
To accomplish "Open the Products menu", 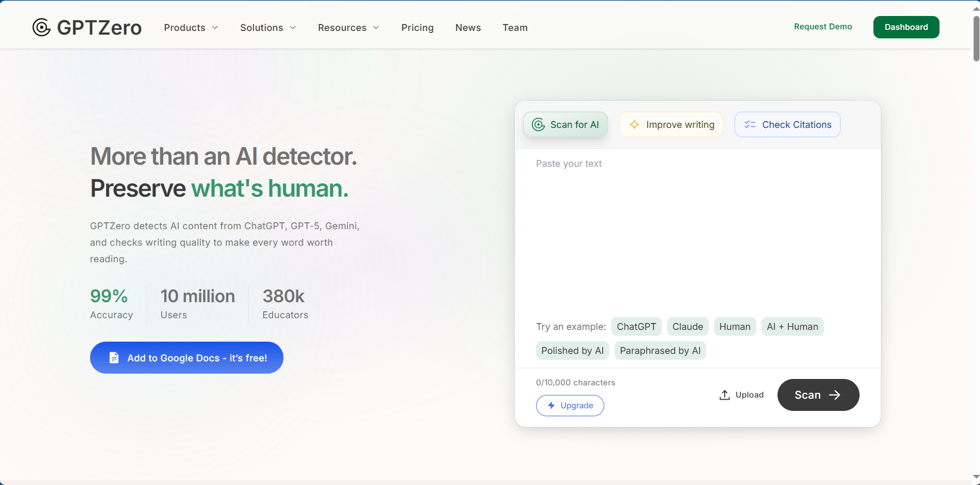I will [191, 28].
